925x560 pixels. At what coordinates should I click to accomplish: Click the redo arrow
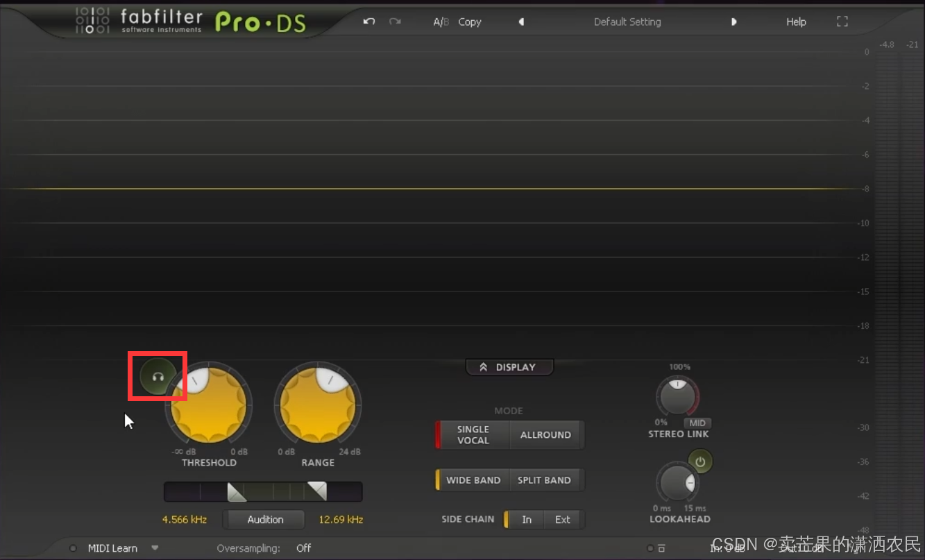[x=395, y=22]
